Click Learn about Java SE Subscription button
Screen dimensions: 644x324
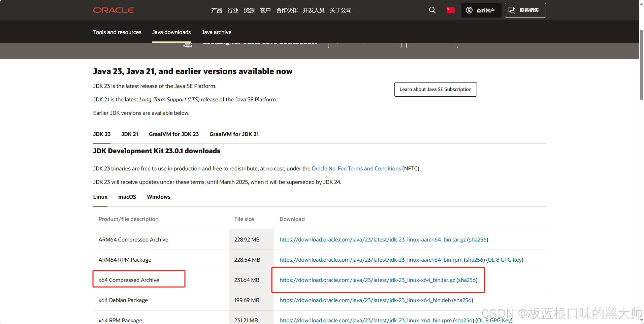pyautogui.click(x=436, y=89)
